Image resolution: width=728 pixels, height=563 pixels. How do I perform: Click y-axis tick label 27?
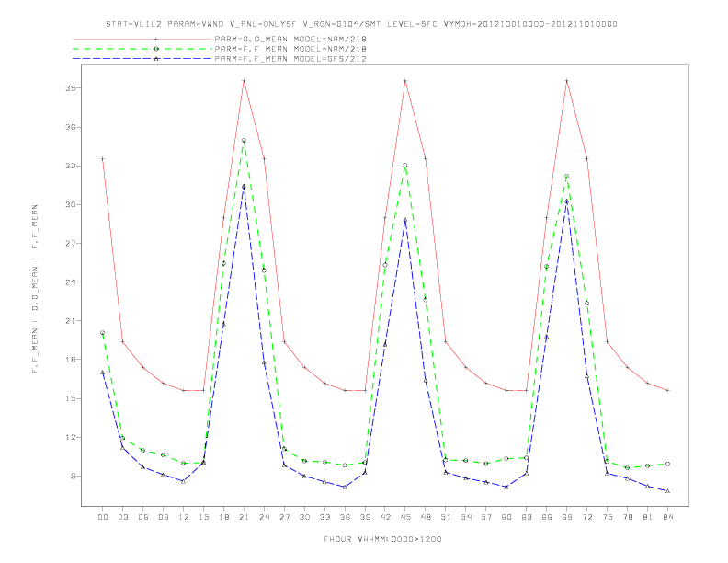(x=71, y=244)
